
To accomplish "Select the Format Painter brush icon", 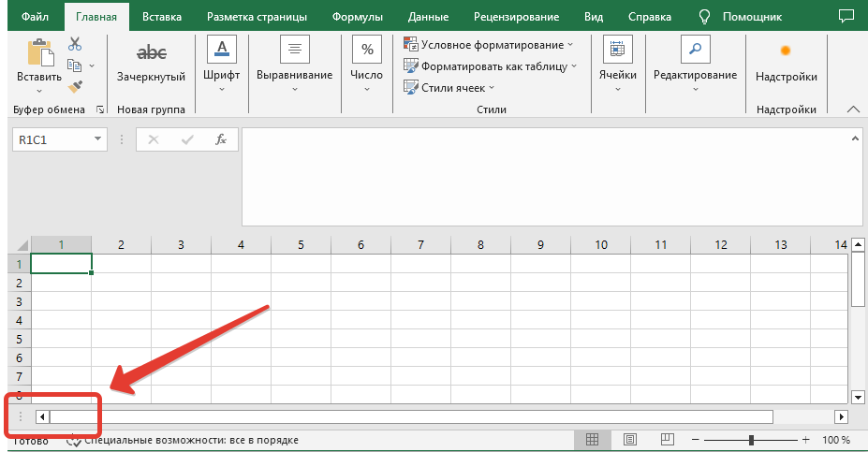I will pyautogui.click(x=75, y=86).
